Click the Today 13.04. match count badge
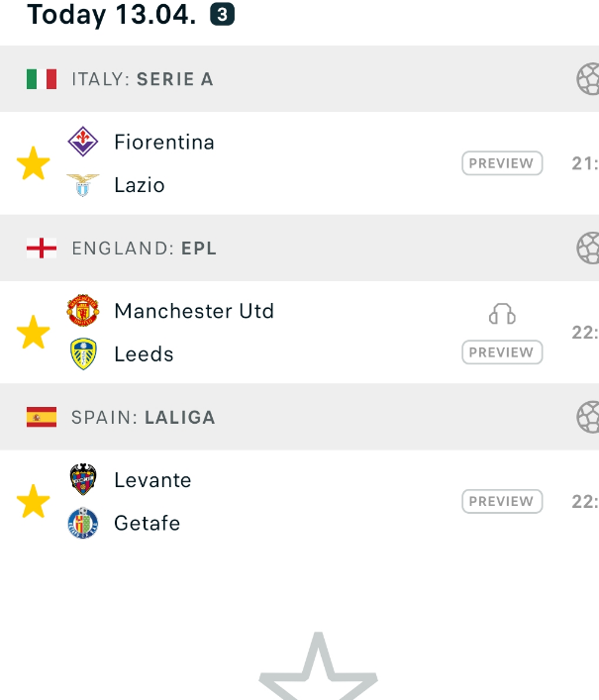The image size is (599, 700). (x=223, y=15)
